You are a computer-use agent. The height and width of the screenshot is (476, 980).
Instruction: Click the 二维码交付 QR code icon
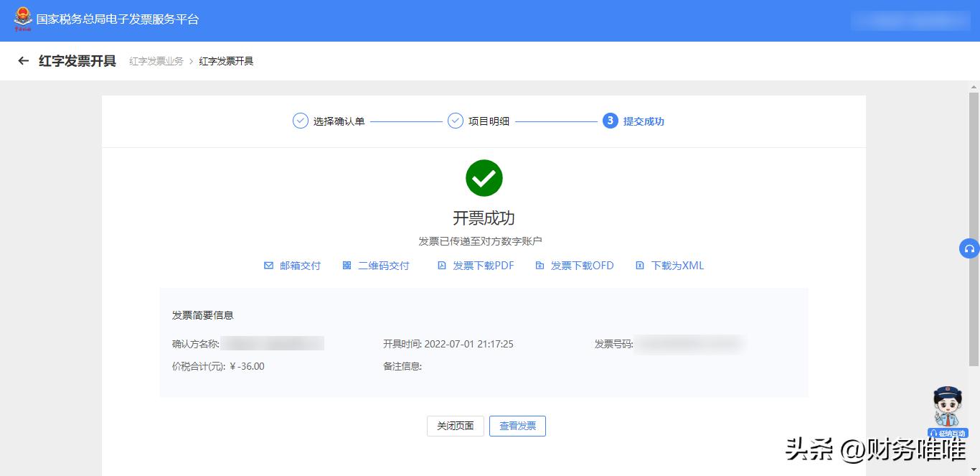coord(347,265)
